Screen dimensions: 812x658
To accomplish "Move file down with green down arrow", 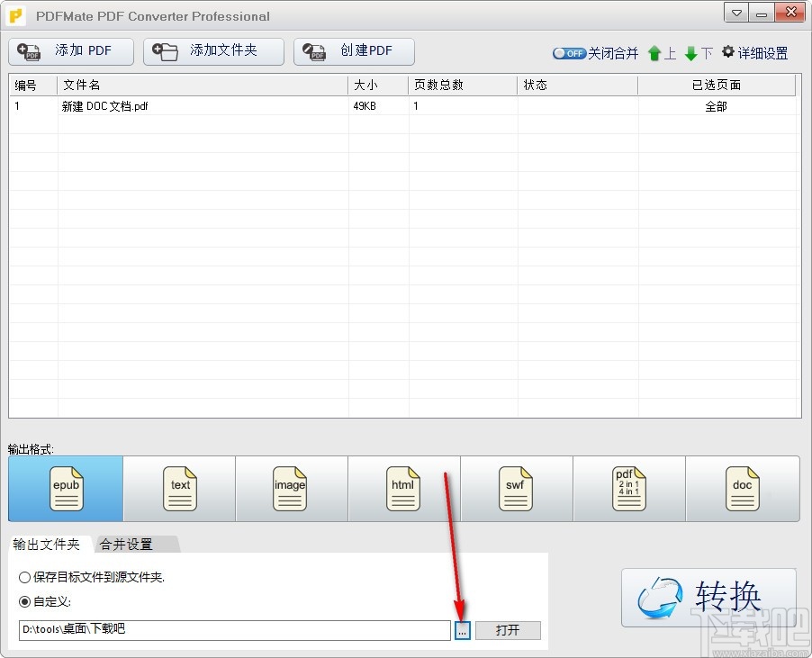I will point(690,53).
